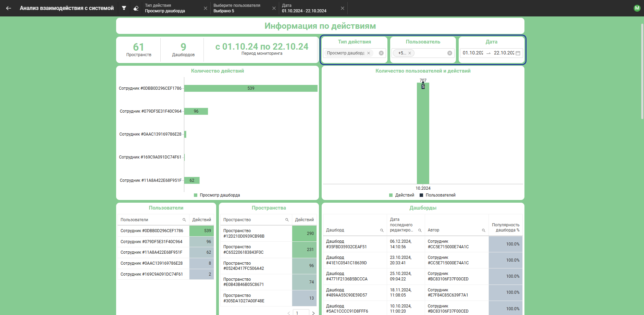Select row Сотрудник #079DF5E31F40C964 in Пользователи table
This screenshot has height=315, width=644.
pyautogui.click(x=166, y=242)
